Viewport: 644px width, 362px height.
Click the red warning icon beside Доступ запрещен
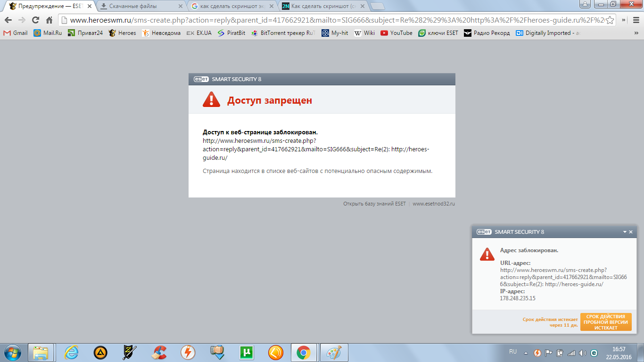pos(211,99)
